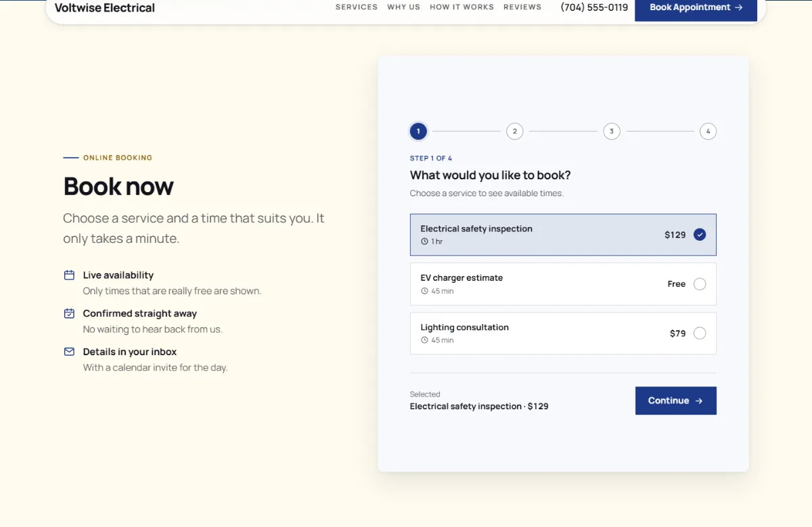The image size is (812, 527).
Task: Click the Confirmed straight away calendar-check icon
Action: (x=69, y=313)
